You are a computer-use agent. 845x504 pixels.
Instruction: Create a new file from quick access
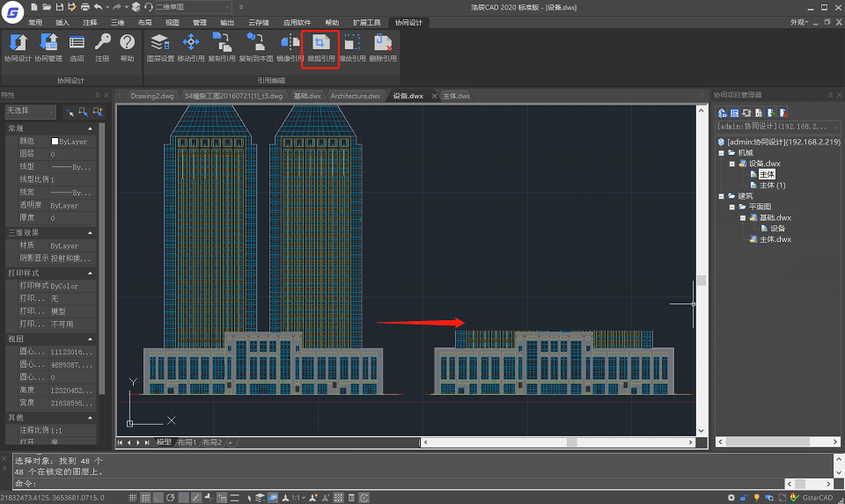[x=34, y=7]
